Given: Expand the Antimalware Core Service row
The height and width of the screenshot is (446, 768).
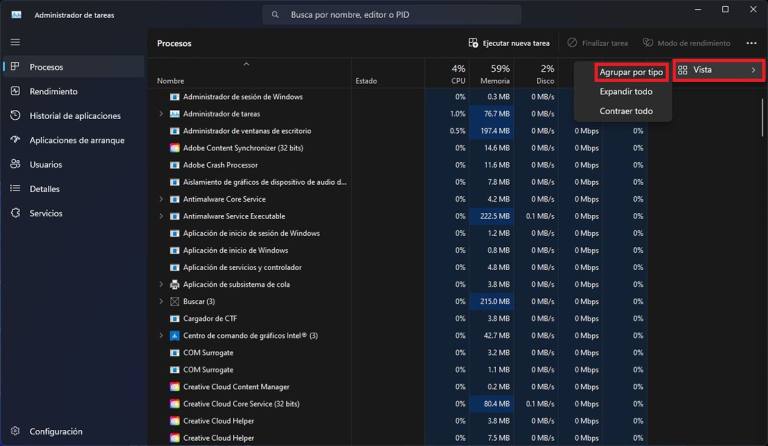Looking at the screenshot, I should [x=161, y=199].
